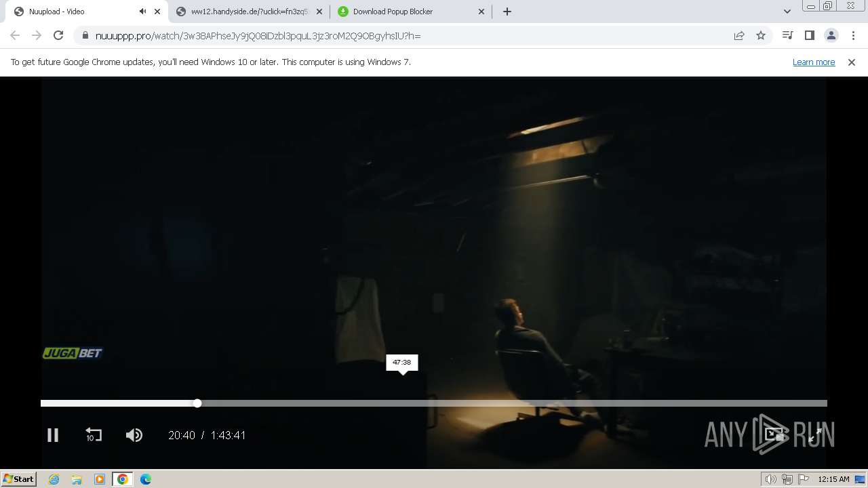
Task: Close the Download Popup Blocker tab
Action: (481, 12)
